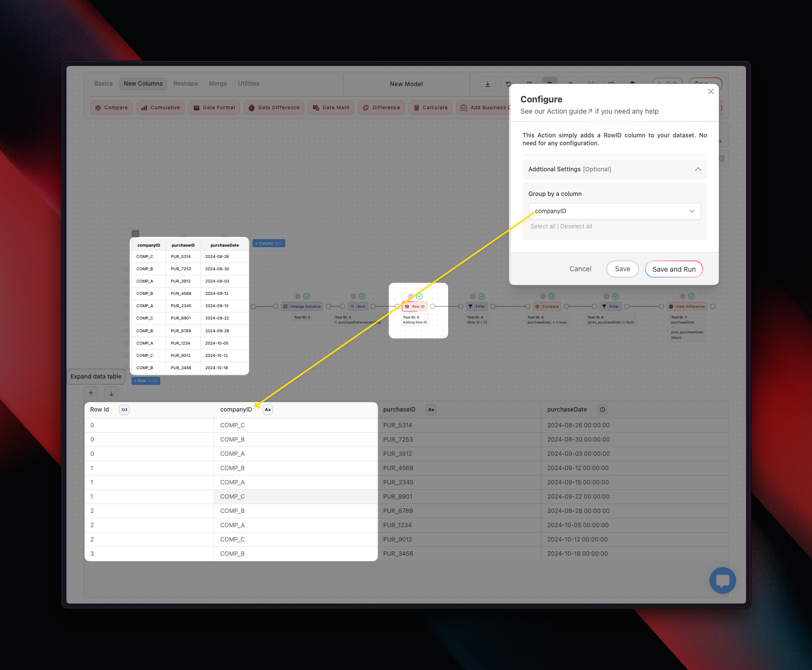This screenshot has height=670, width=812.
Task: Choose the Cumulative action tool
Action: click(161, 107)
